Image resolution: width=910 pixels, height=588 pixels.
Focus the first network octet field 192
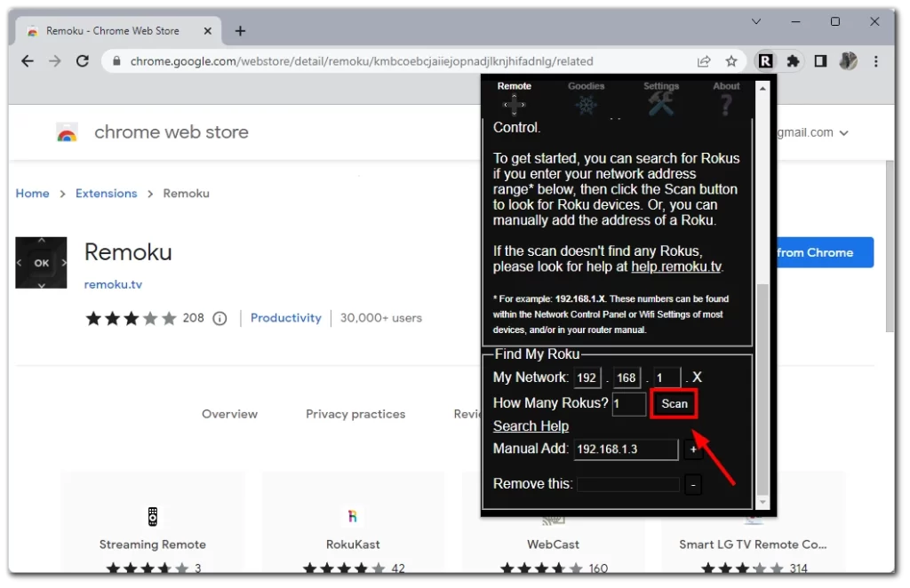coord(587,378)
